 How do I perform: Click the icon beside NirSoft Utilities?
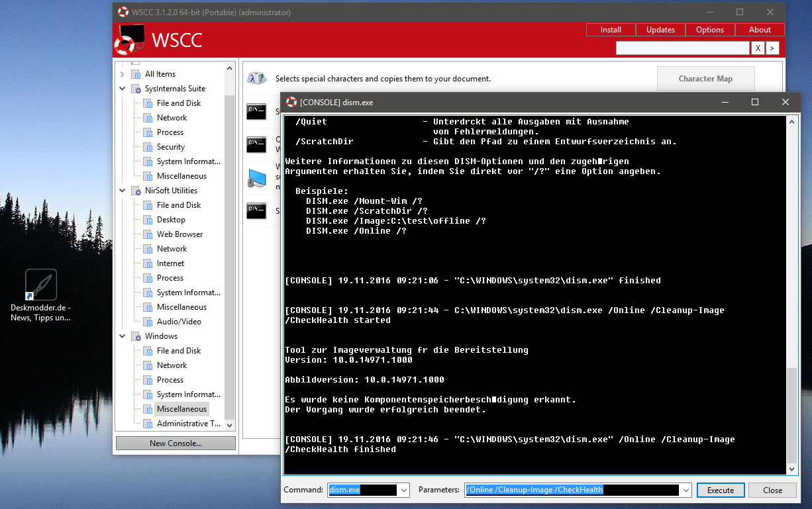pos(136,191)
